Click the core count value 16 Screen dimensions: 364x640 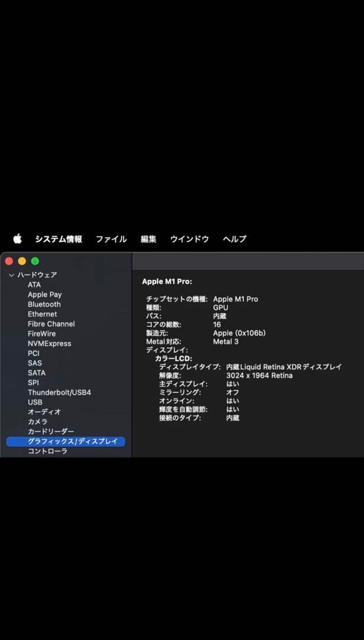(217, 325)
